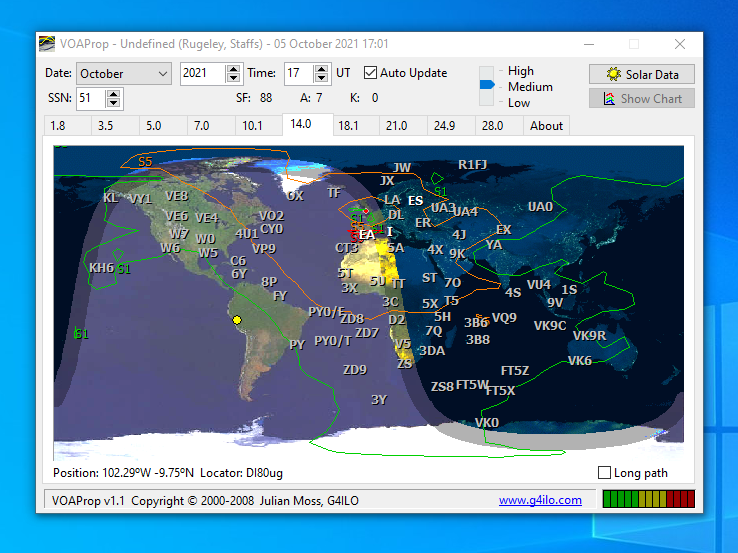The width and height of the screenshot is (738, 553).
Task: Click the VK9R prefix label on map
Action: tap(589, 336)
